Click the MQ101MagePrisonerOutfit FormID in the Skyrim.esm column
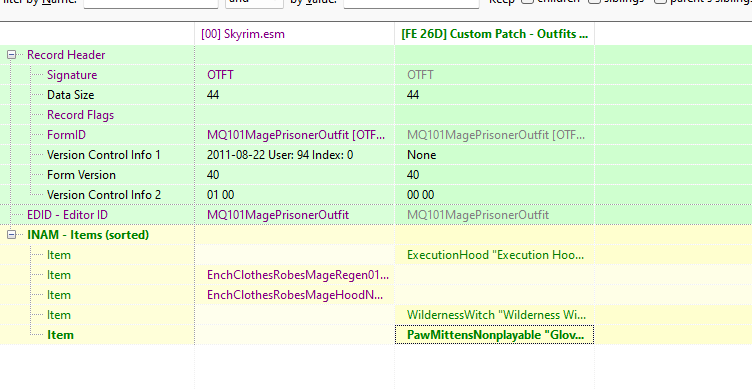752x390 pixels. click(295, 135)
